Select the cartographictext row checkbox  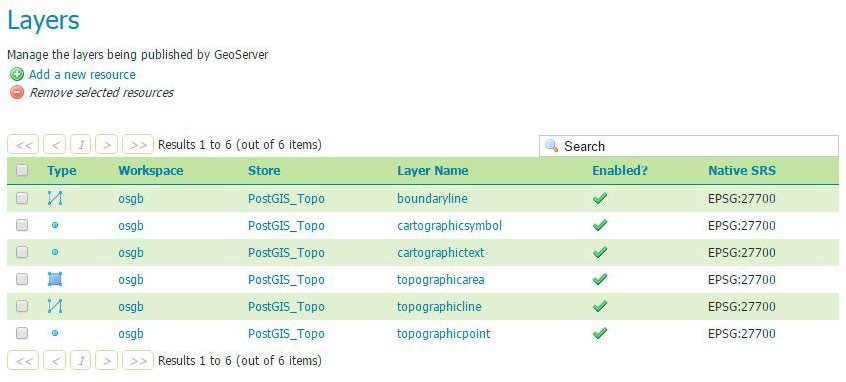pyautogui.click(x=22, y=252)
